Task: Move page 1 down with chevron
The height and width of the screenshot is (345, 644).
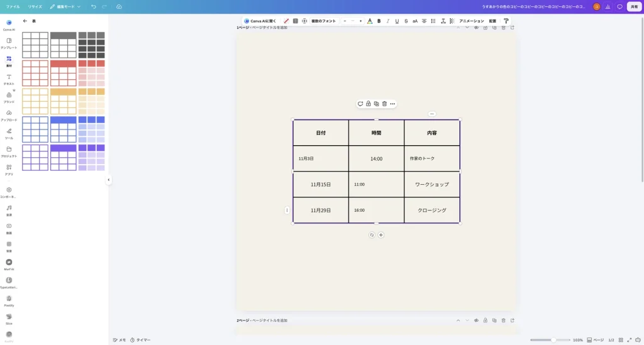Action: (467, 28)
